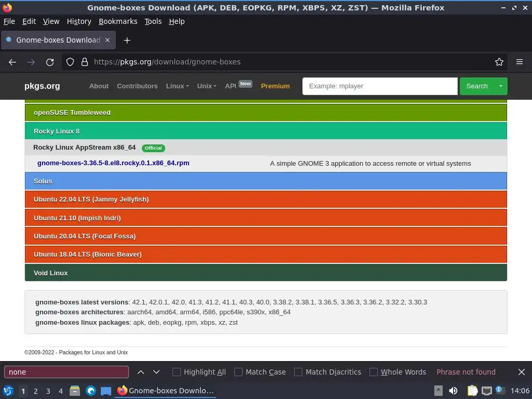Expand the Linux dropdown in navbar

(x=178, y=86)
